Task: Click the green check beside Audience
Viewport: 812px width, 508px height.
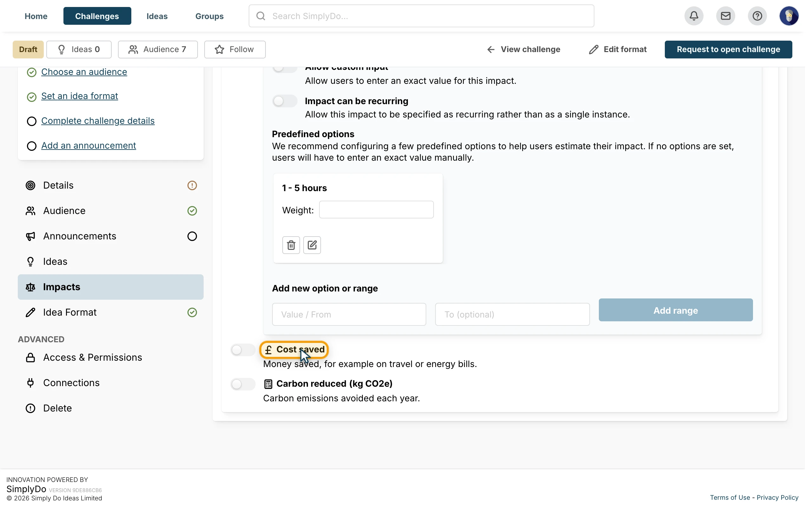Action: [x=192, y=211]
